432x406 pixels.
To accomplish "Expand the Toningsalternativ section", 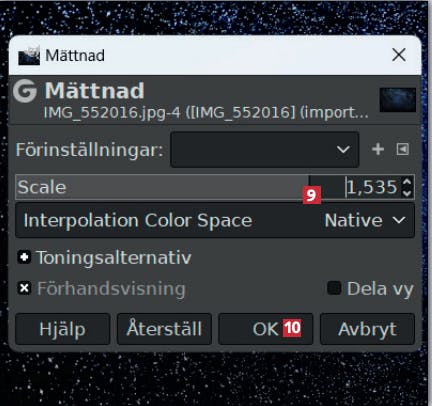I will click(24, 257).
